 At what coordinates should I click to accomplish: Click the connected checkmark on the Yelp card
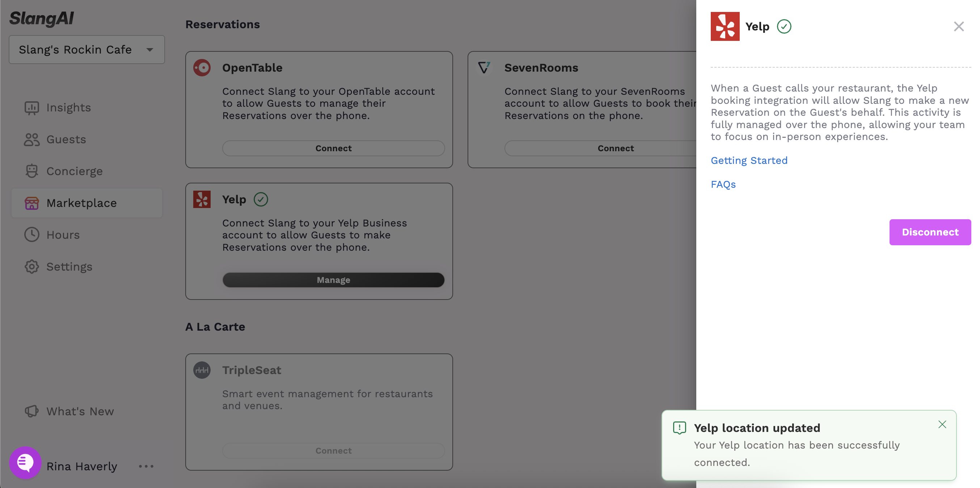(261, 199)
